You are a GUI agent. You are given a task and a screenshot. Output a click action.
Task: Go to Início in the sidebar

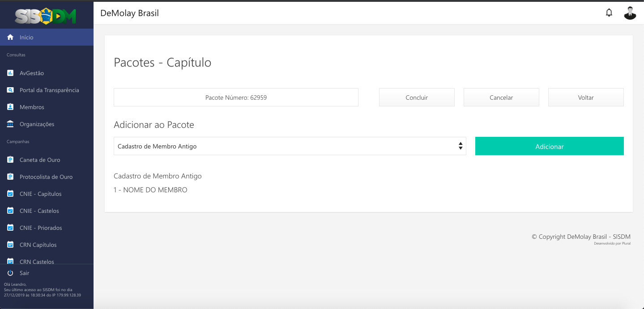26,38
